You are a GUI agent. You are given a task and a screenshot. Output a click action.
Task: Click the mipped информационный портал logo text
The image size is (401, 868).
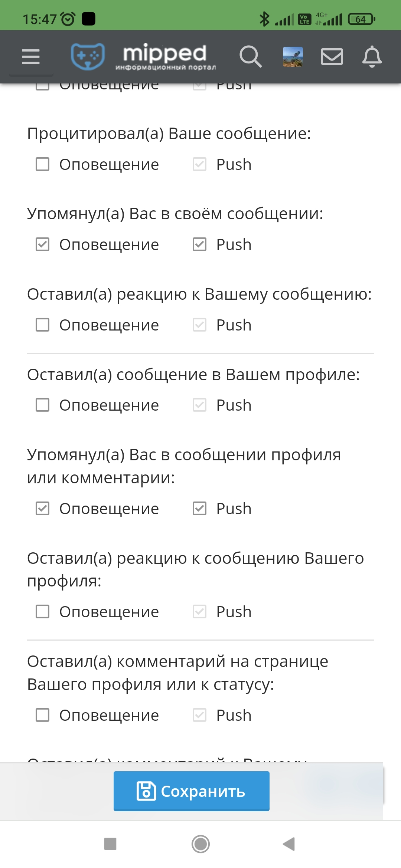(x=165, y=57)
